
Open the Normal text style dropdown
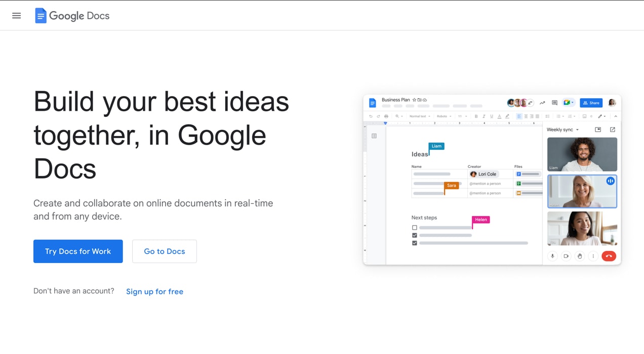[x=420, y=116]
